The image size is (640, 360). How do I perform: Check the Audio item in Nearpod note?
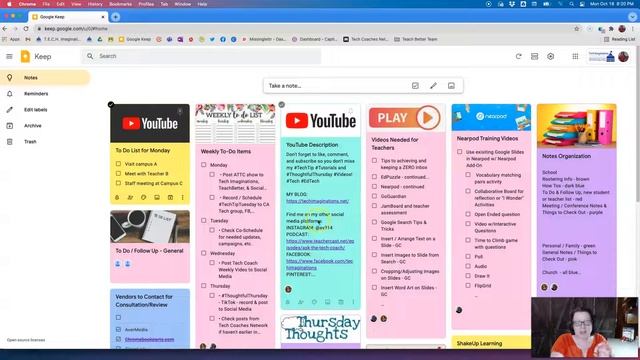click(468, 266)
